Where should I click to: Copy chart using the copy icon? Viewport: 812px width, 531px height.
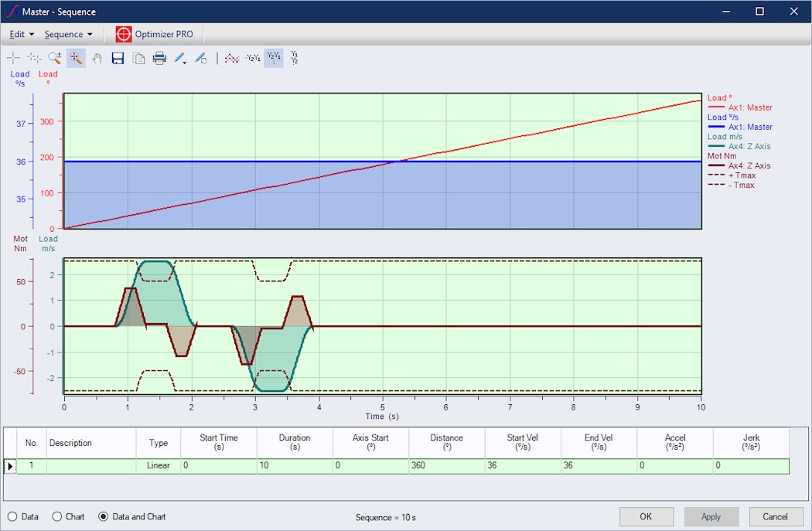pyautogui.click(x=139, y=58)
